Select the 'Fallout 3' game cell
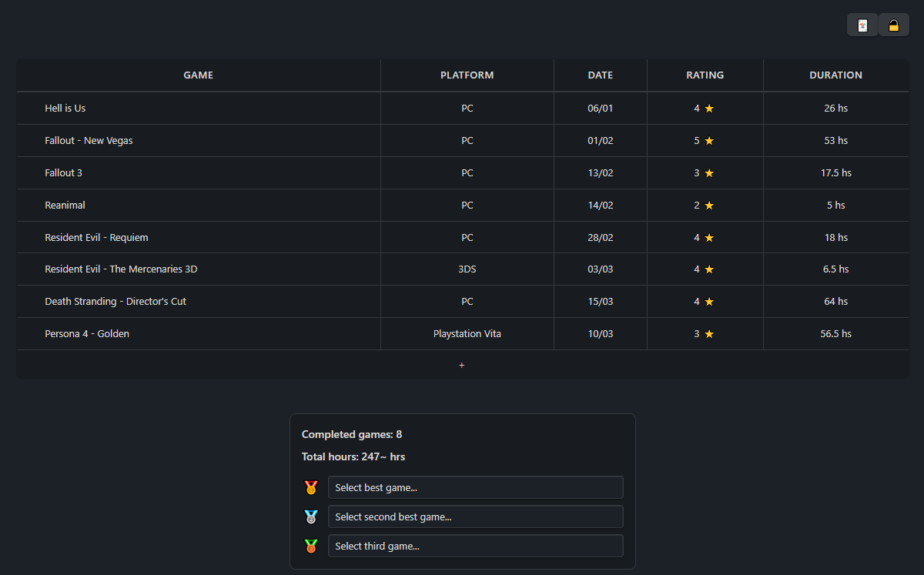 pos(199,173)
